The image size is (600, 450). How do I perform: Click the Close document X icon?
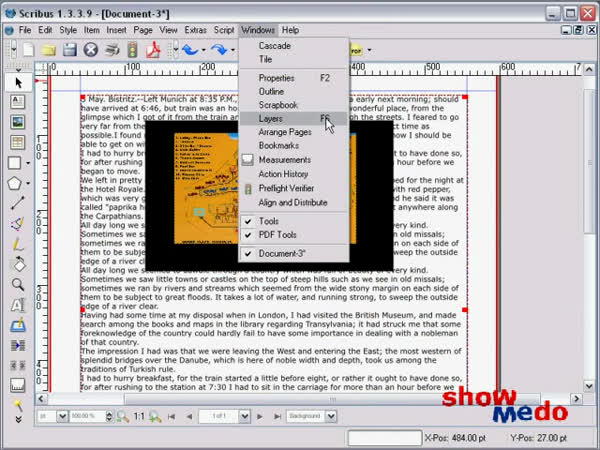[x=91, y=50]
